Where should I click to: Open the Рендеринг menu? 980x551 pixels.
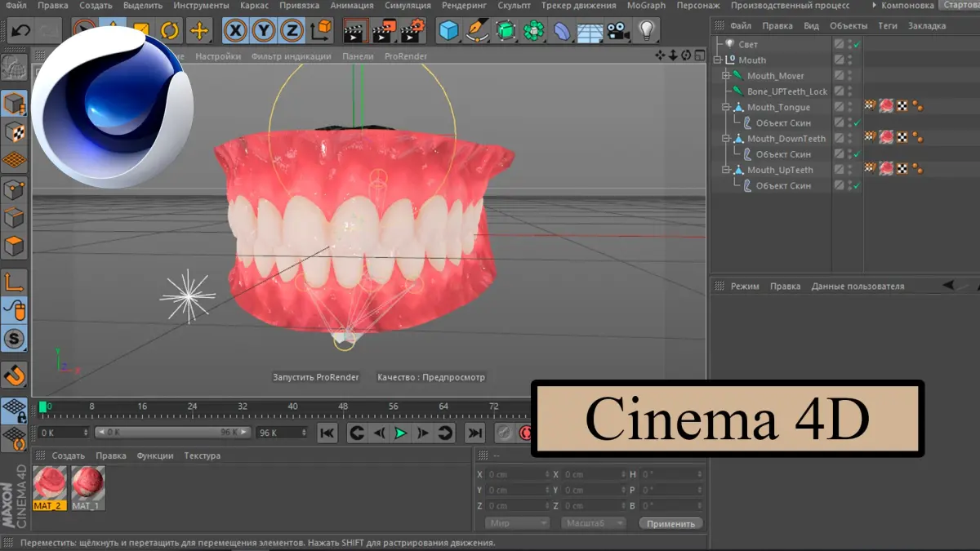pos(463,6)
